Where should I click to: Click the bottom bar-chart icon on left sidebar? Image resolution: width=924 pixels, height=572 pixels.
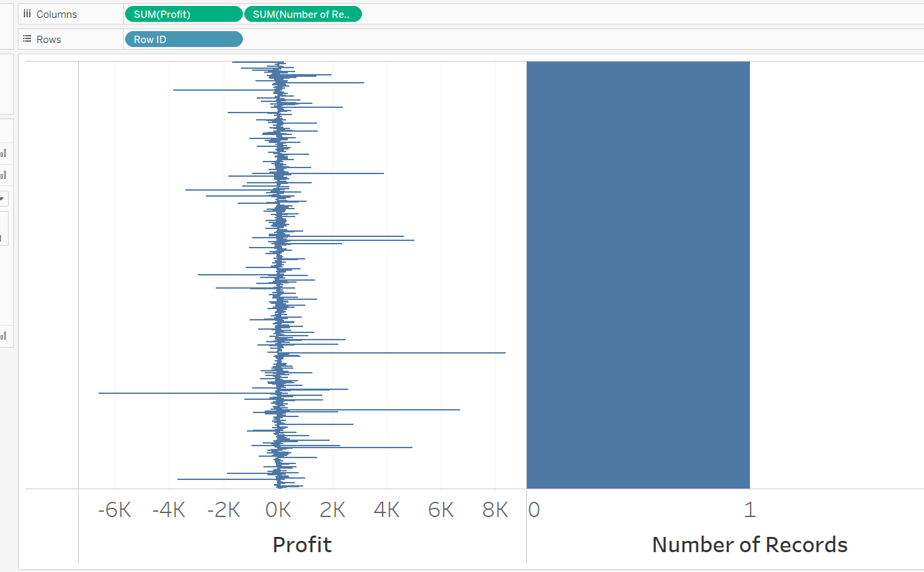tap(3, 336)
